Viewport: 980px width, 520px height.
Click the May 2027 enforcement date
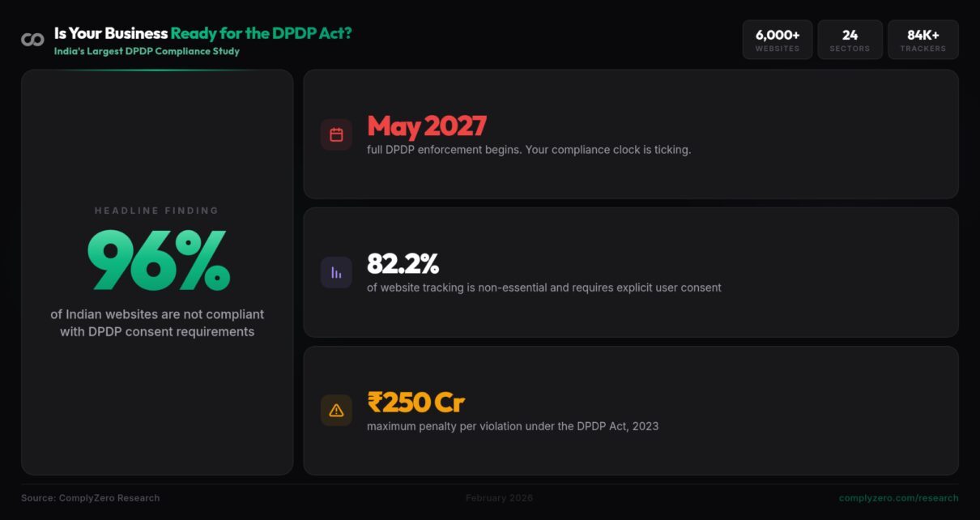[427, 126]
